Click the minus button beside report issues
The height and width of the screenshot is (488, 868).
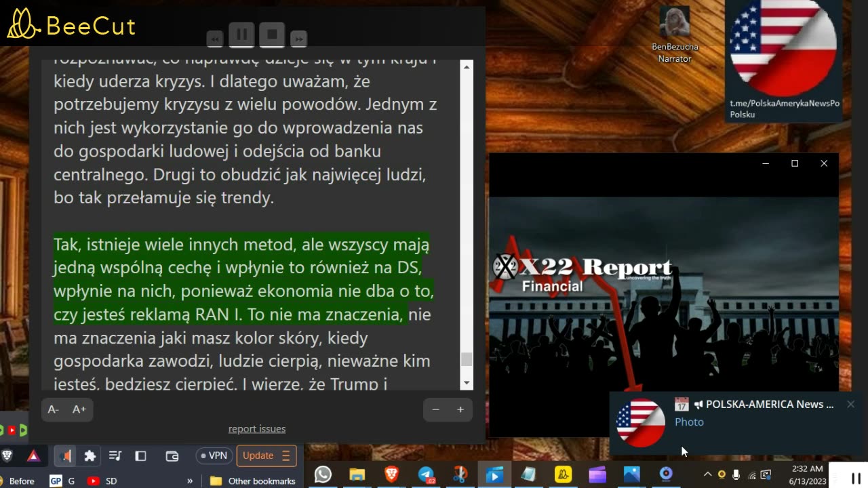click(x=436, y=409)
